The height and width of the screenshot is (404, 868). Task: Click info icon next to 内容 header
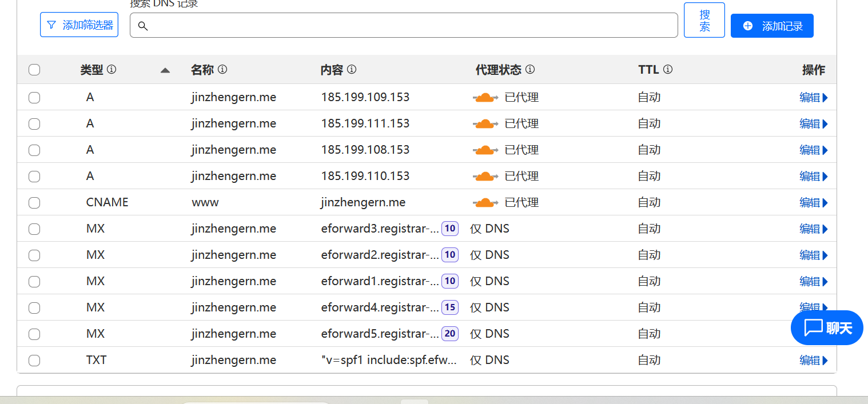click(352, 69)
